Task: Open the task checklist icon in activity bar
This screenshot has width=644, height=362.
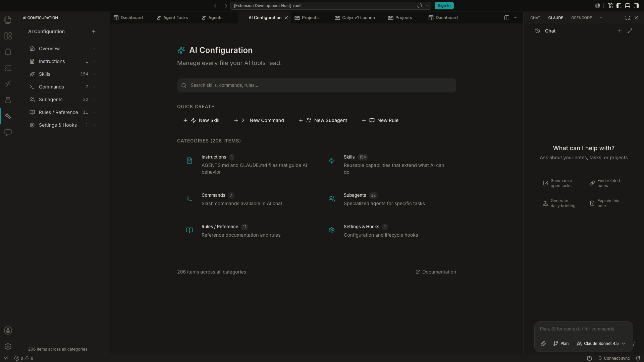Action: coord(8,68)
